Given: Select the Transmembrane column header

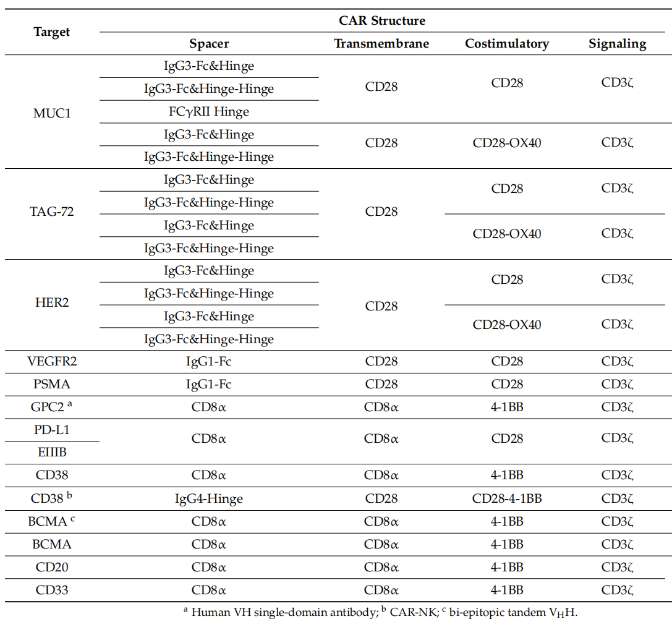Looking at the screenshot, I should tap(381, 44).
